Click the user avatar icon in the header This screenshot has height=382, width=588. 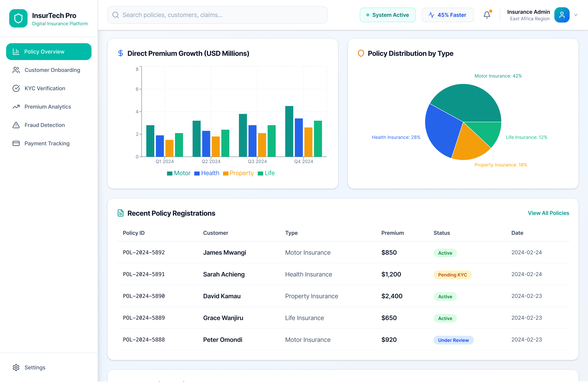click(x=562, y=15)
